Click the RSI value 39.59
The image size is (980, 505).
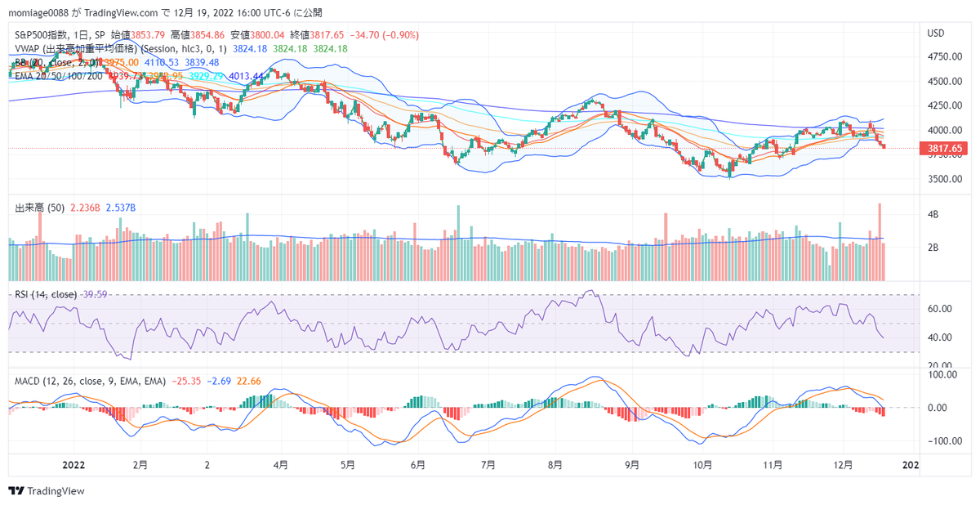[95, 294]
